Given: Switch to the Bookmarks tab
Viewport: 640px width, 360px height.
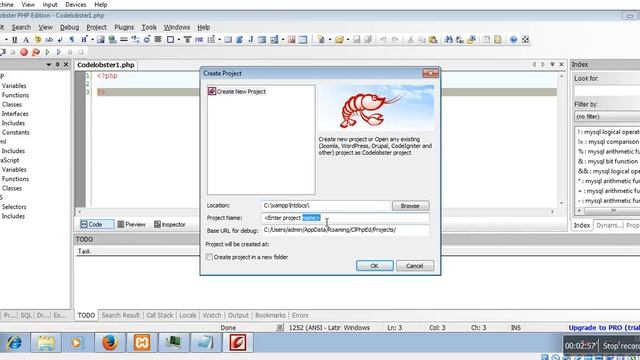Looking at the screenshot, I should click(x=270, y=315).
